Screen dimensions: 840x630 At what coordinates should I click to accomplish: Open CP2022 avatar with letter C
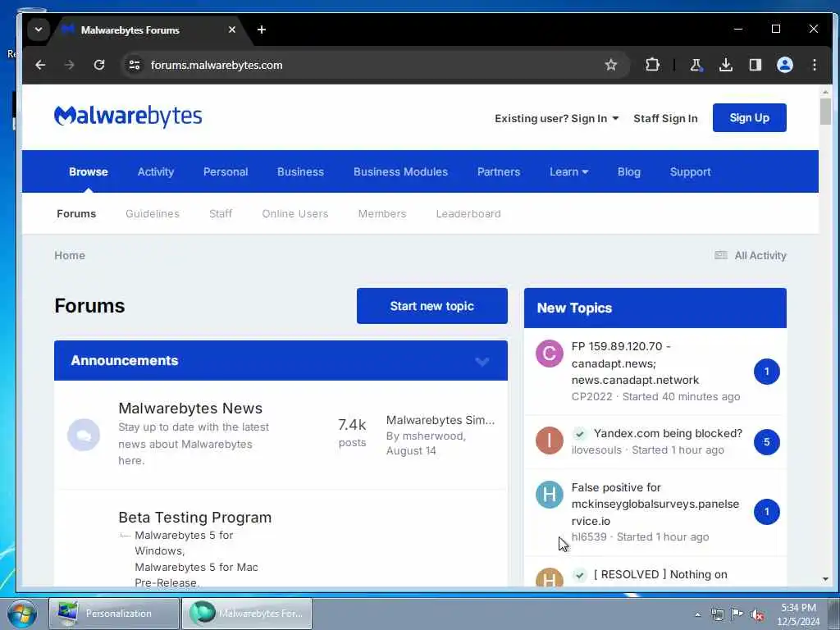click(549, 354)
